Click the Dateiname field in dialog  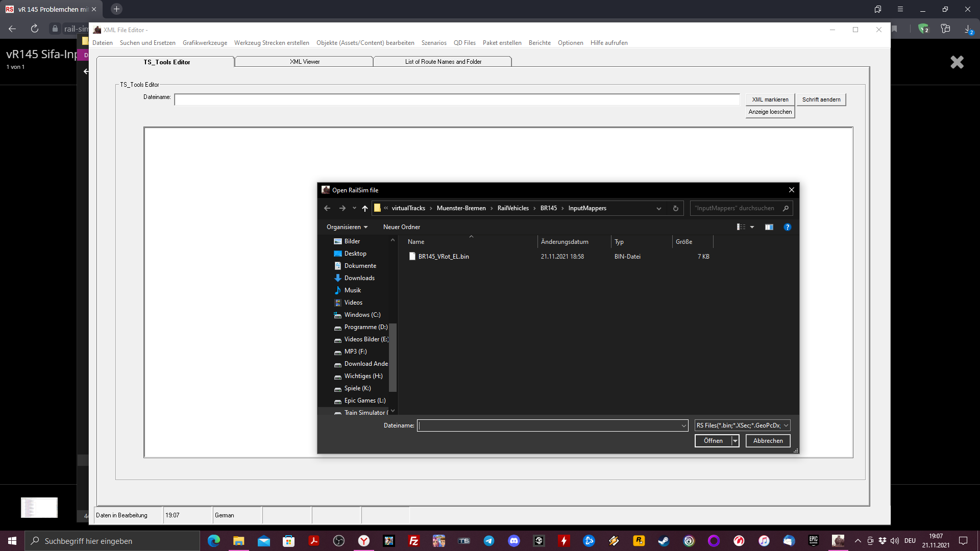(x=549, y=425)
